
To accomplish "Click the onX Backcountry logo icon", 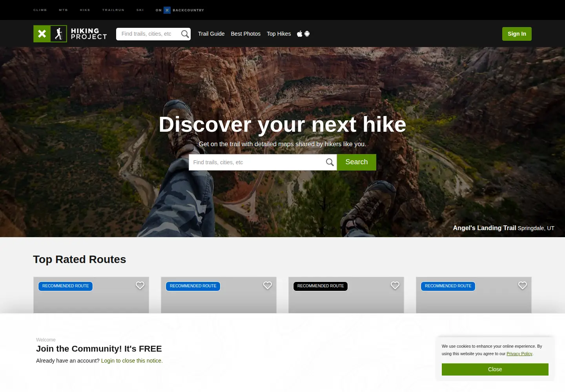I will tap(167, 10).
